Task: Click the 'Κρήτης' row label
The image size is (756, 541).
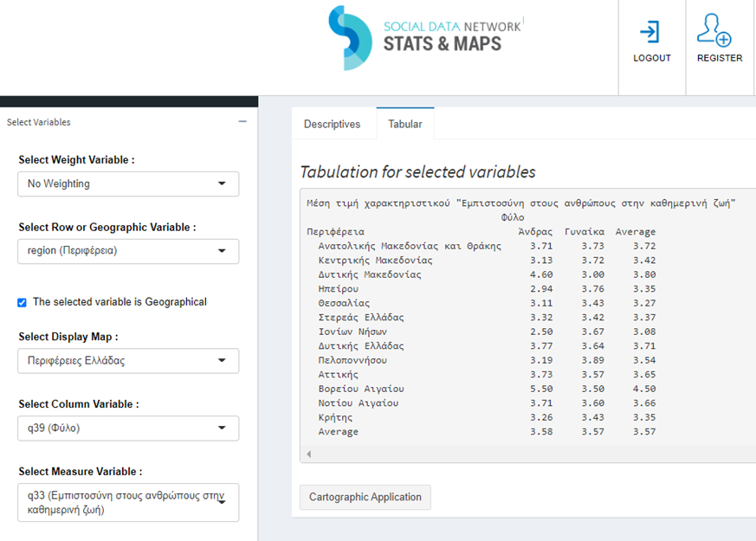Action: (x=335, y=418)
